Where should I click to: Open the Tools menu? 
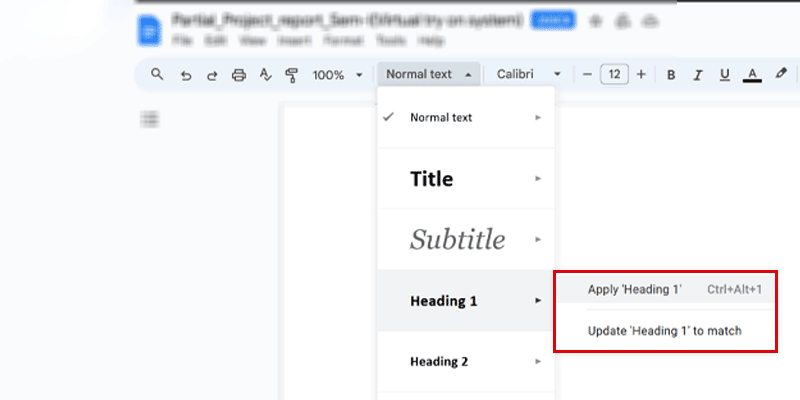(x=391, y=41)
